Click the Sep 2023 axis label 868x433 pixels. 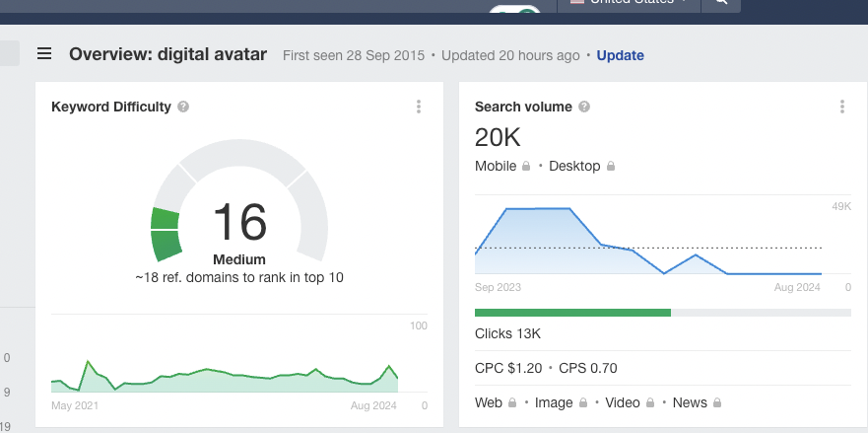point(498,287)
